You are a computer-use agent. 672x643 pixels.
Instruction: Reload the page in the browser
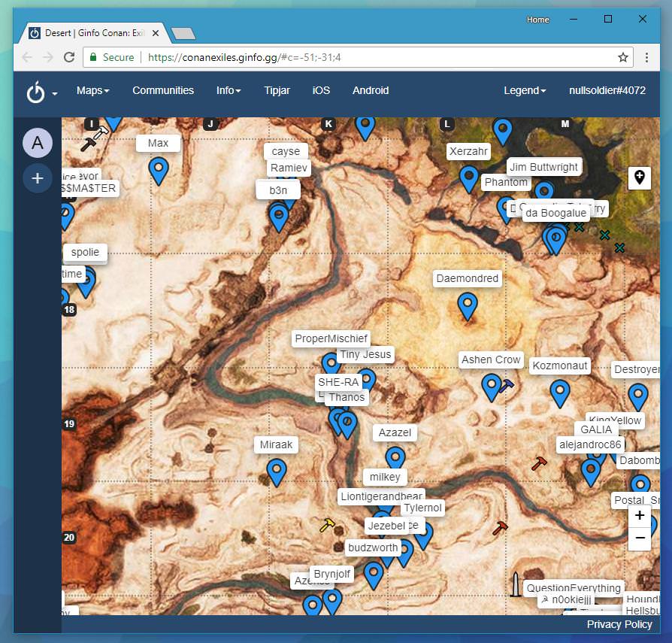pos(69,57)
